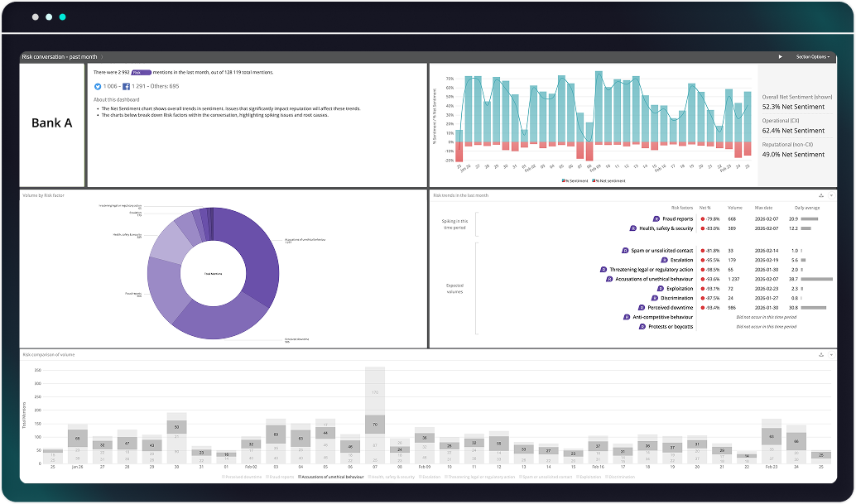Screen dimensions: 856x504
Task: Click the teal color swatch next to % Sentiment
Action: click(564, 180)
